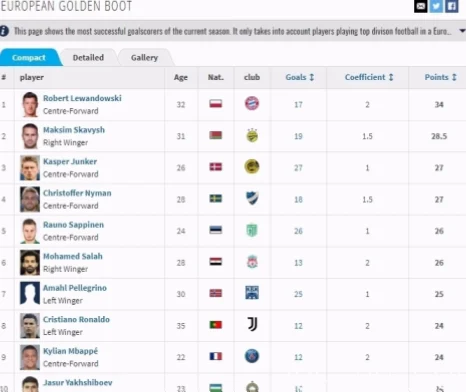Click the Belarus flag in Skavysh's row

coord(216,135)
